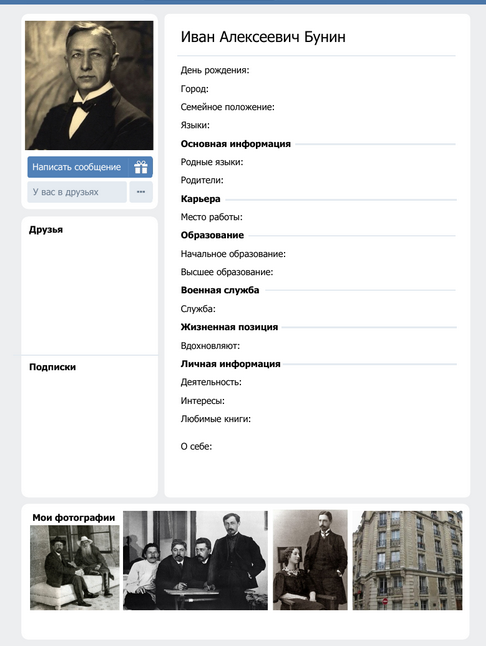Image resolution: width=486 pixels, height=646 pixels.
Task: Open photo of Paris apartment building
Action: [x=407, y=560]
